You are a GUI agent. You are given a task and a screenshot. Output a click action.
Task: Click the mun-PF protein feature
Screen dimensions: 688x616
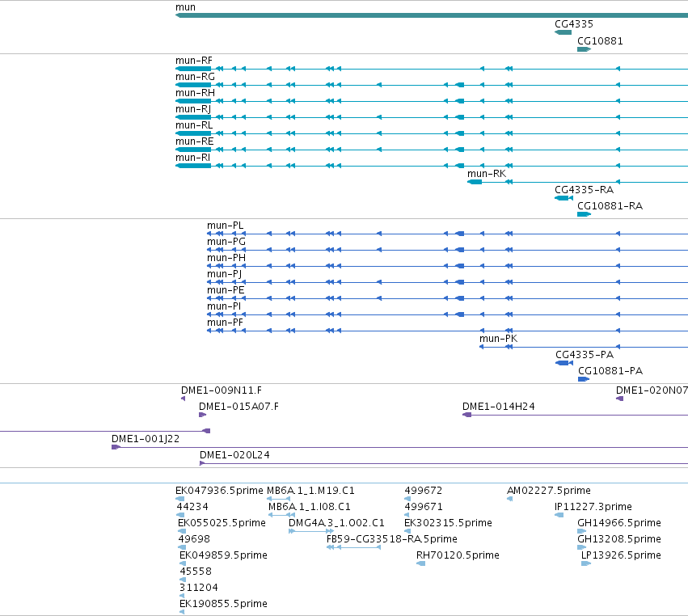448,331
